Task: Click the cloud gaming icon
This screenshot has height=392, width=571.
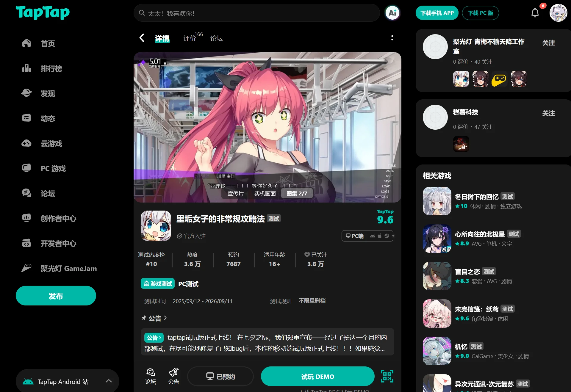Action: 26,143
